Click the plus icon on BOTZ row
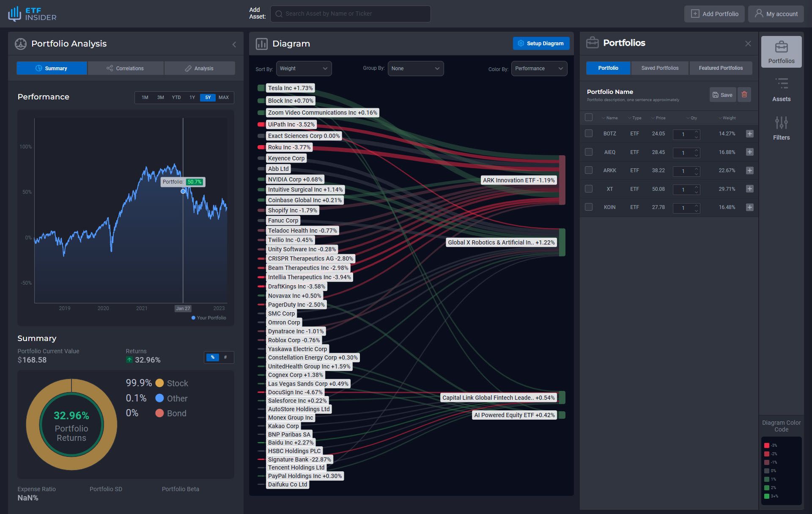The width and height of the screenshot is (812, 514). pos(749,134)
